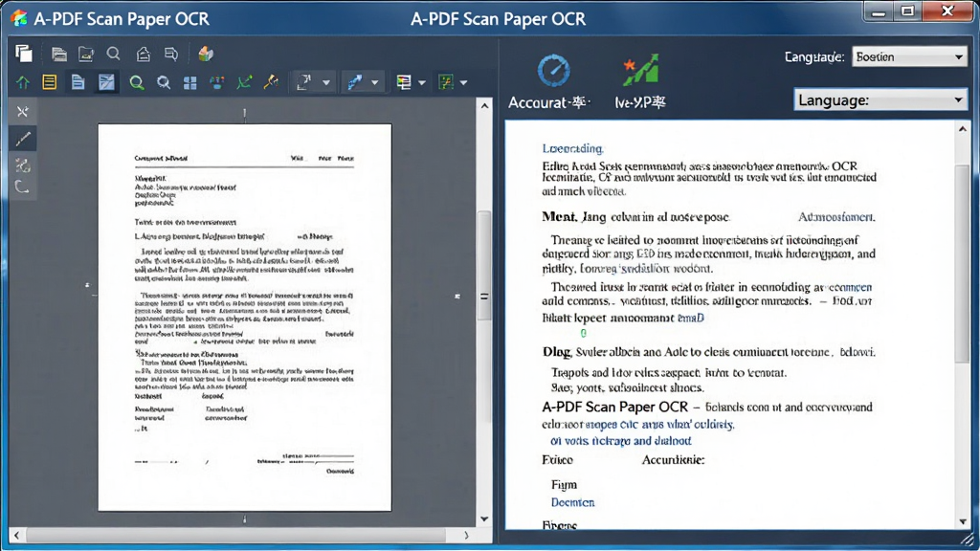980x551 pixels.
Task: Click the word 'Figm' in OCR text
Action: pos(564,485)
